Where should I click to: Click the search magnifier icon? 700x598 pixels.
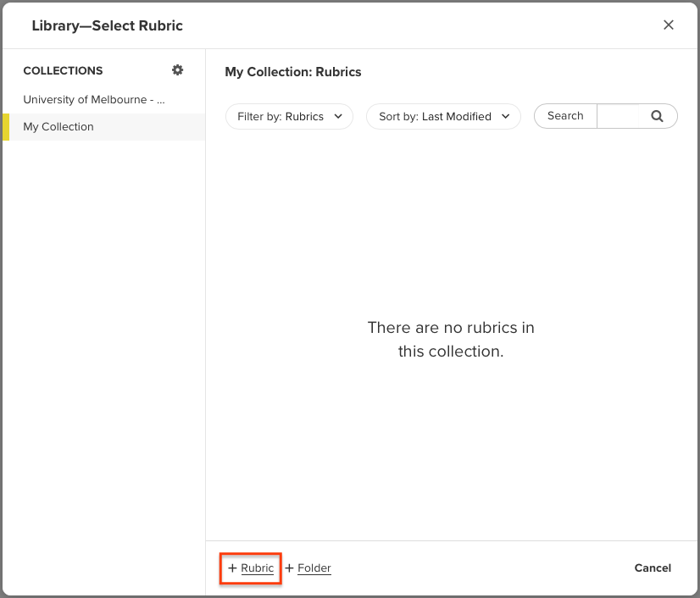click(657, 116)
